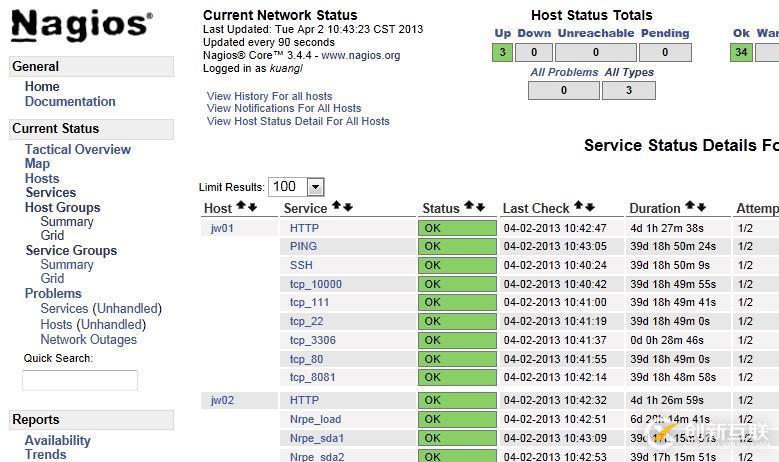The image size is (779, 462).
Task: Sort Duration column descending arrow
Action: coord(700,207)
